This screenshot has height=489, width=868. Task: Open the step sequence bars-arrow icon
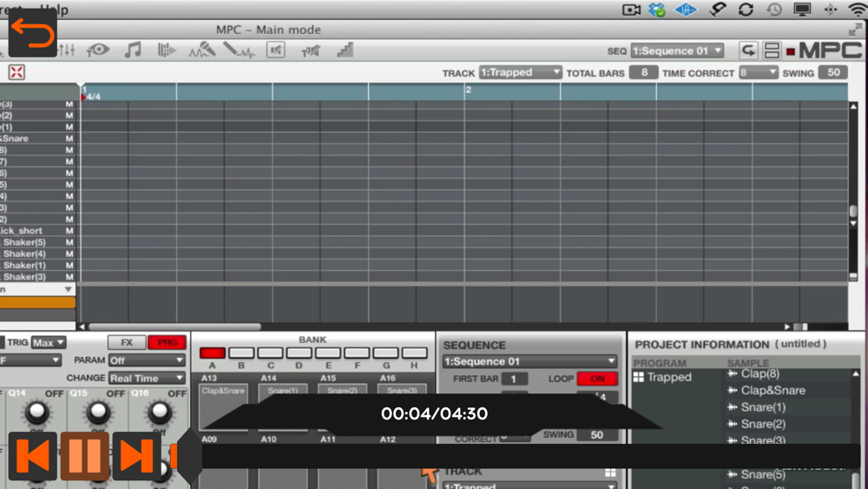[166, 50]
